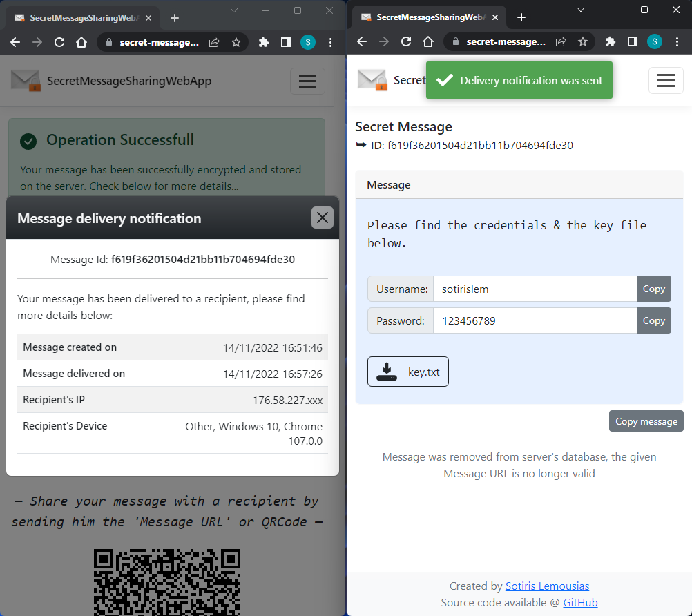
Task: Close the Message delivery notification dialog
Action: coord(322,218)
